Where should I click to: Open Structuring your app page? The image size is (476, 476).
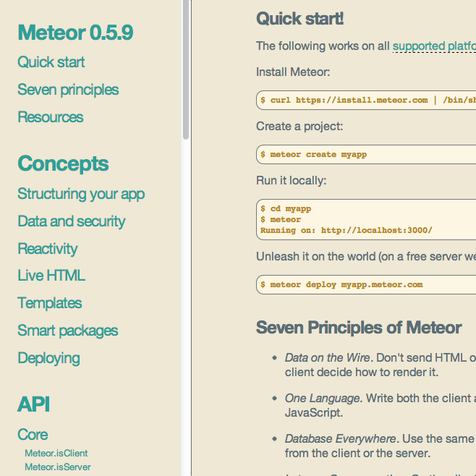coord(81,194)
